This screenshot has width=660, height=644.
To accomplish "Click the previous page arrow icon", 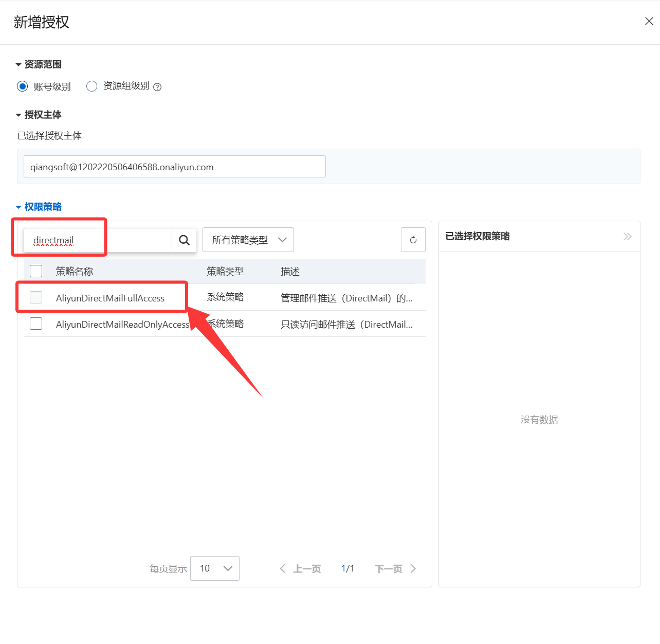I will click(283, 568).
